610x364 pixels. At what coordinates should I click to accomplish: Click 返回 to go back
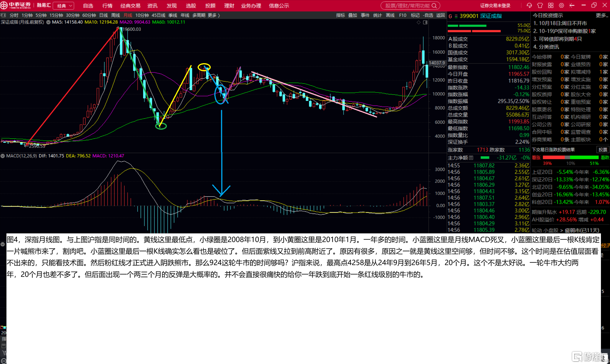pyautogui.click(x=440, y=15)
